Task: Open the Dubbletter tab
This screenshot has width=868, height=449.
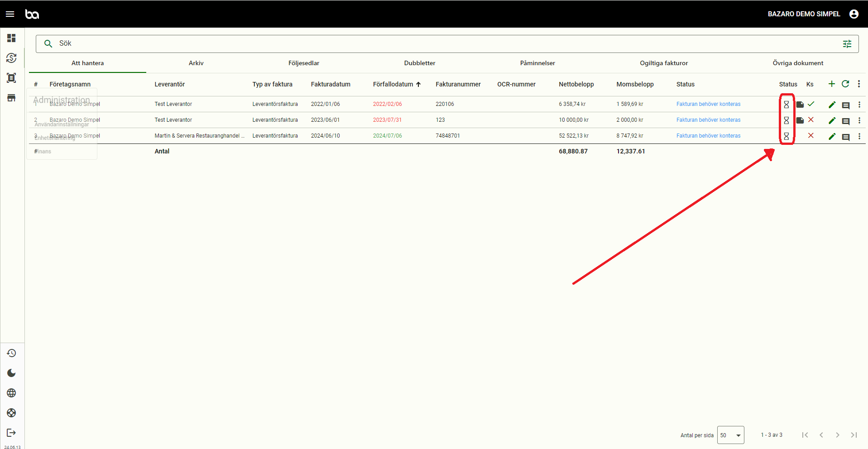Action: (420, 63)
